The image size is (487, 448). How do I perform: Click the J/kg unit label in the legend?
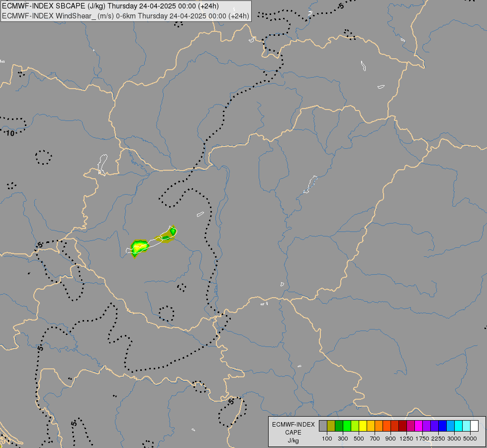click(x=293, y=441)
